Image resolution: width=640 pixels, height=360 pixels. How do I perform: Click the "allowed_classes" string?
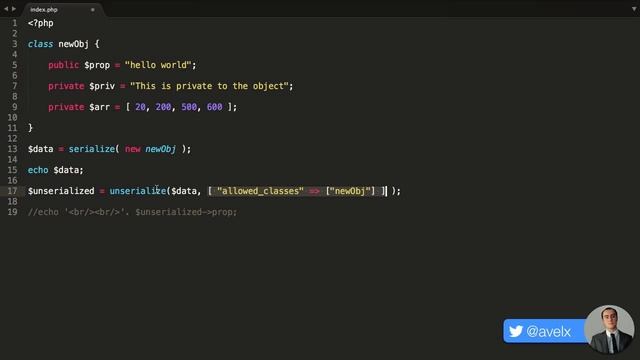click(260, 191)
